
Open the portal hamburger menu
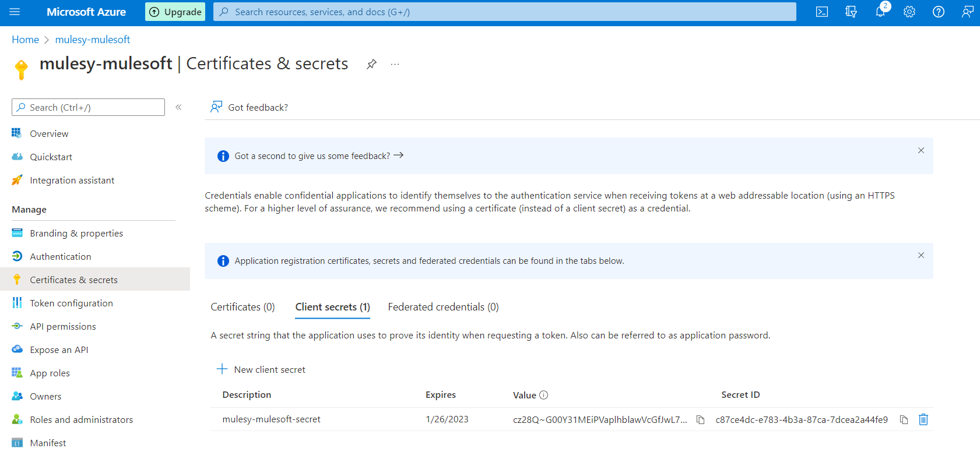[15, 12]
